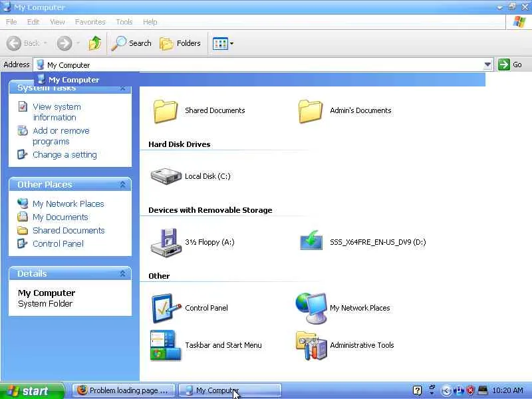Click My Network Places sidebar icon

(23, 203)
